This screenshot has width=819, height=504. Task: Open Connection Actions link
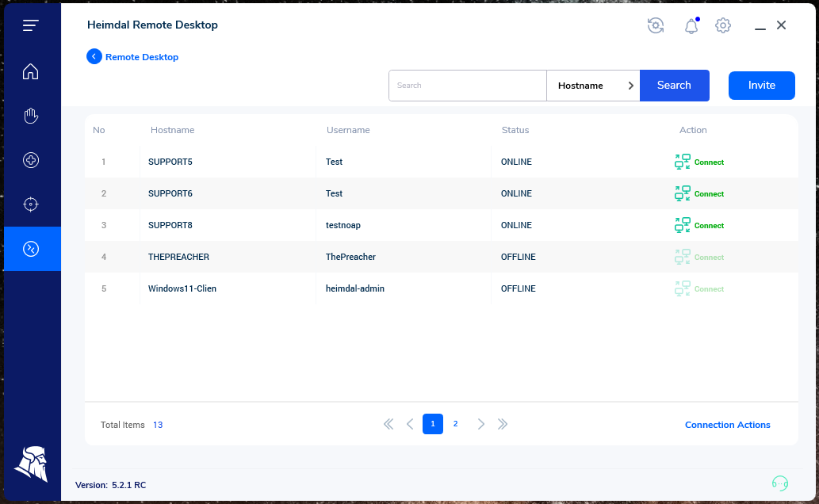728,425
